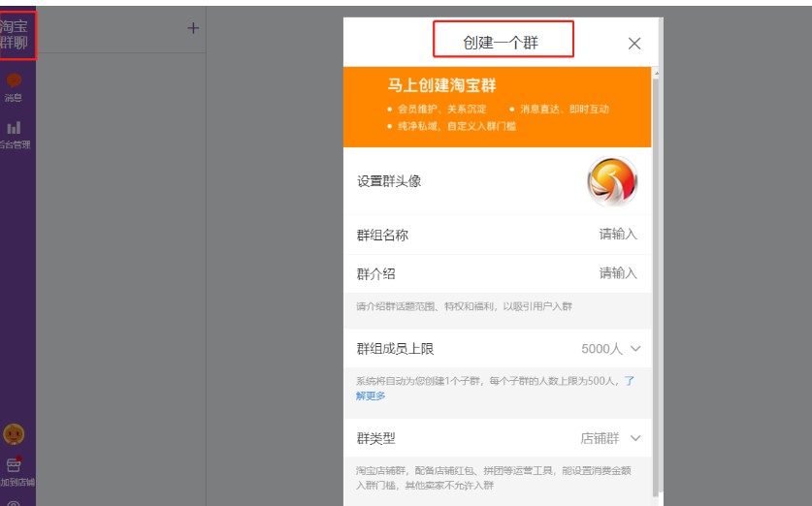
Task: Click 请输入 field for 群介绍
Action: click(x=618, y=272)
